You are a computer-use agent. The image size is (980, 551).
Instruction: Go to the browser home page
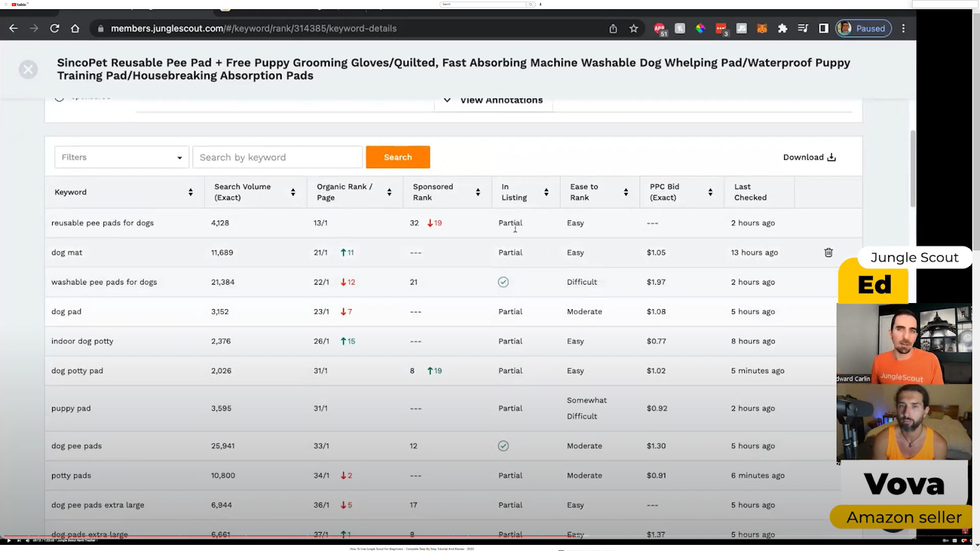(x=75, y=28)
